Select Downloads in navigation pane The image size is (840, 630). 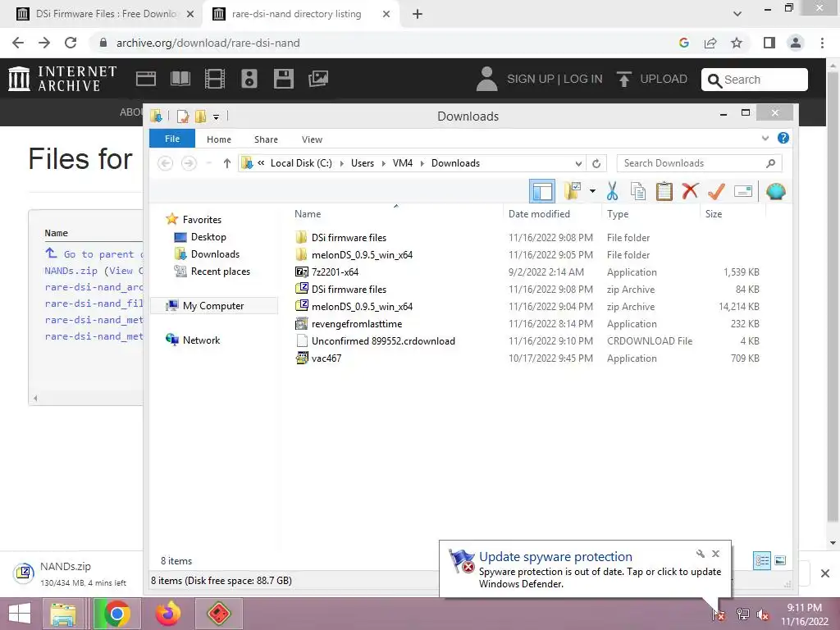click(215, 254)
